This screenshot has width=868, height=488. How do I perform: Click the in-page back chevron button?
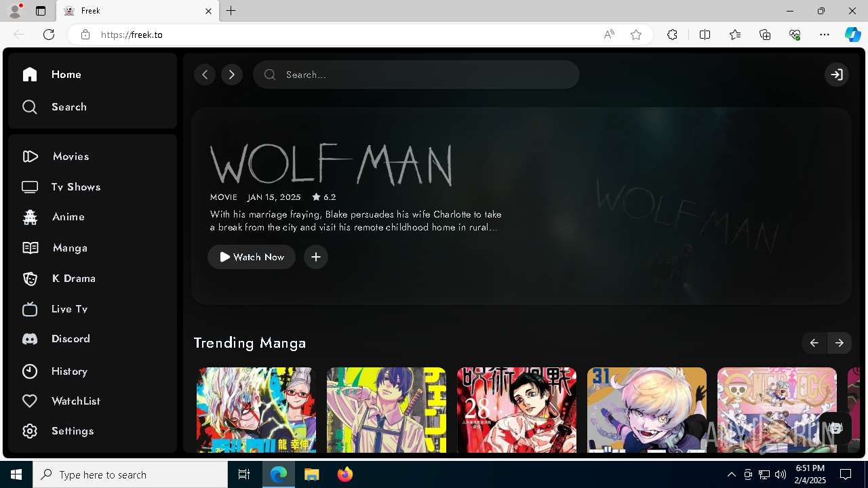coord(205,75)
